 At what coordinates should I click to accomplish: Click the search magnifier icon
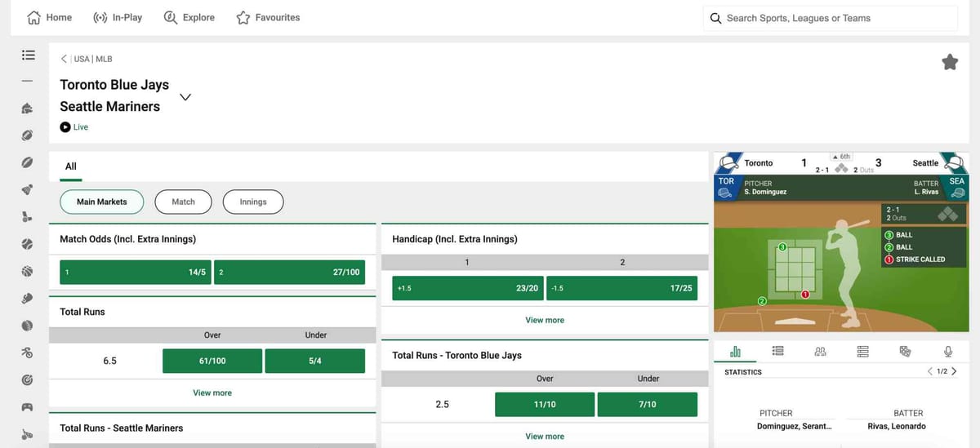[x=716, y=18]
